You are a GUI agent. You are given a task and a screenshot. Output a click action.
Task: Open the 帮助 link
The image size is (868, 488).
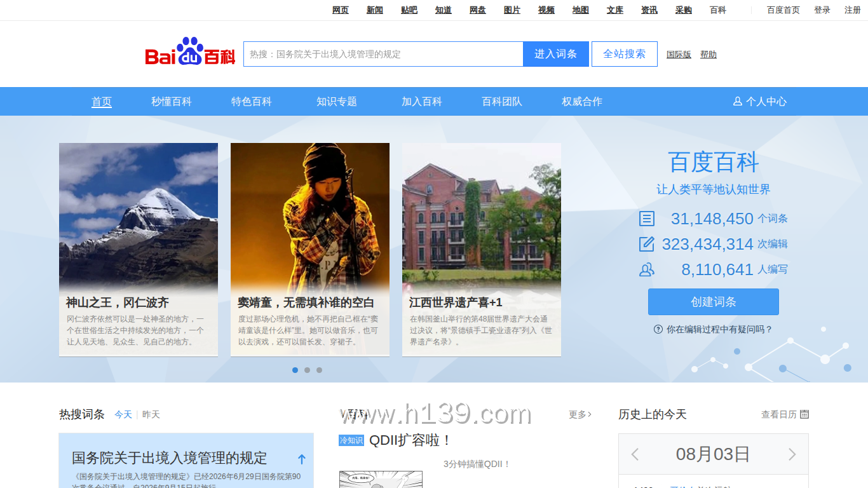(x=709, y=55)
